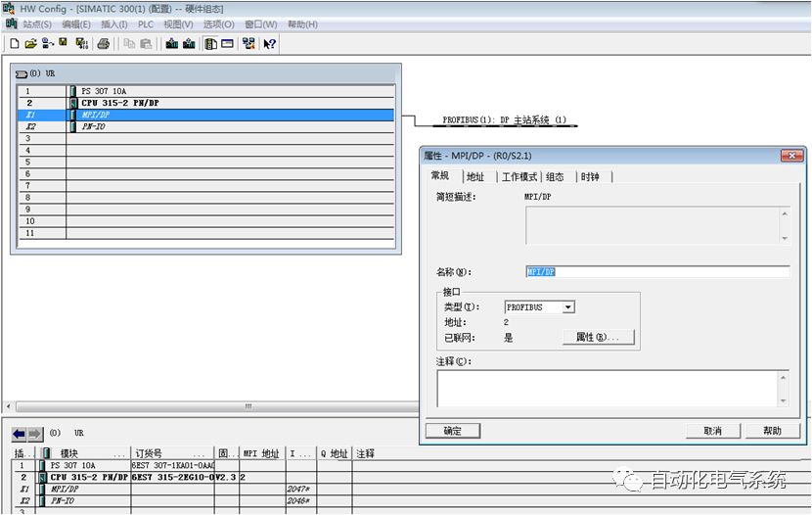This screenshot has width=812, height=515.
Task: Open the 选项(O) menu
Action: (218, 24)
